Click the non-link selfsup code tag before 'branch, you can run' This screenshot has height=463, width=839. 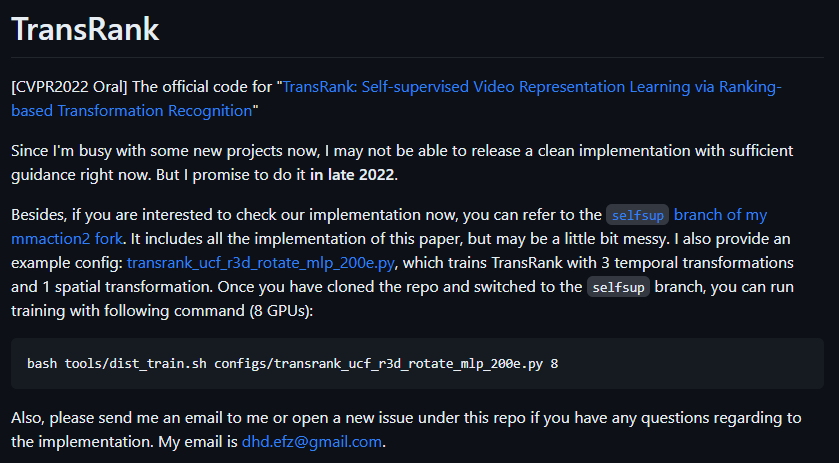click(620, 287)
